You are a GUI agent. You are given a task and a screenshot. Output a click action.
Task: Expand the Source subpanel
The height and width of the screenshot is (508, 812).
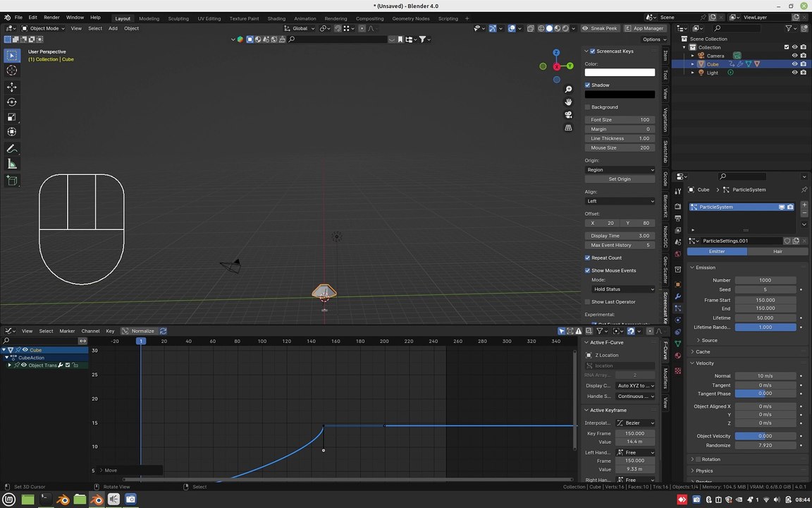(x=709, y=341)
